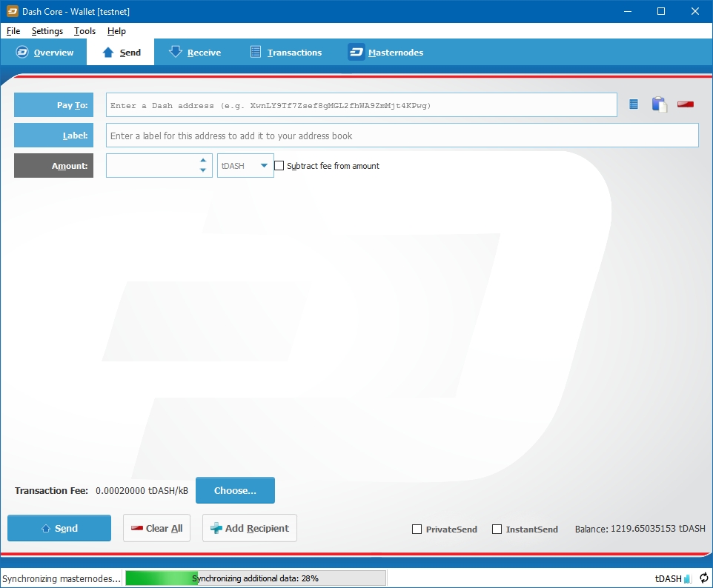Decrease the amount with down arrow
Viewport: 713px width, 588px height.
(x=203, y=170)
